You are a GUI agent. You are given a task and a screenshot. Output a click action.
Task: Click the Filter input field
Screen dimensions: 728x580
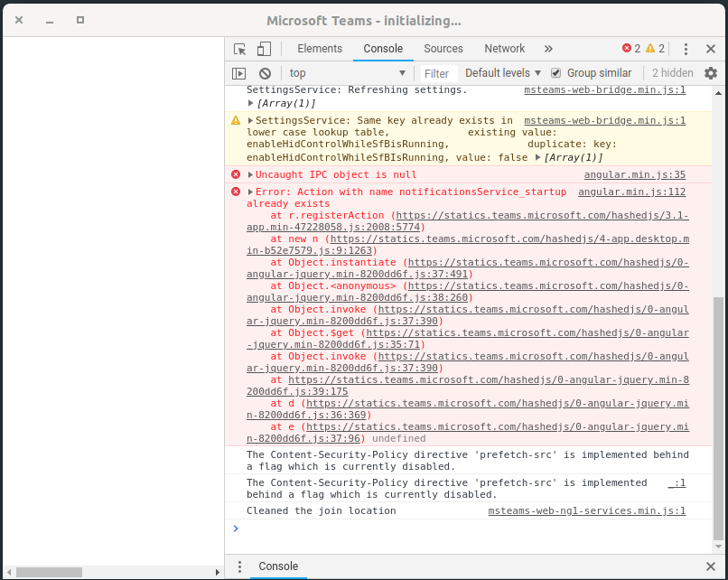pyautogui.click(x=439, y=73)
